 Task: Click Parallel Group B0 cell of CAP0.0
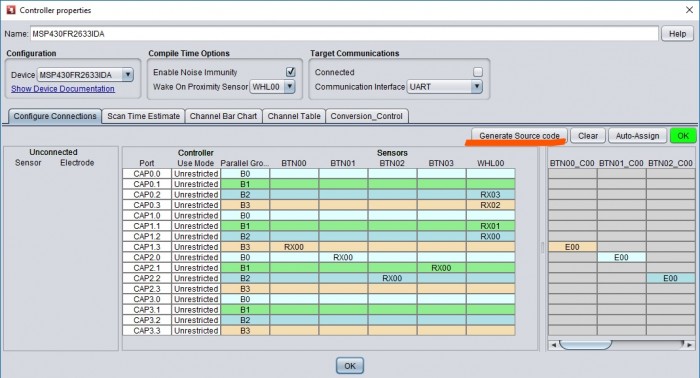point(245,174)
